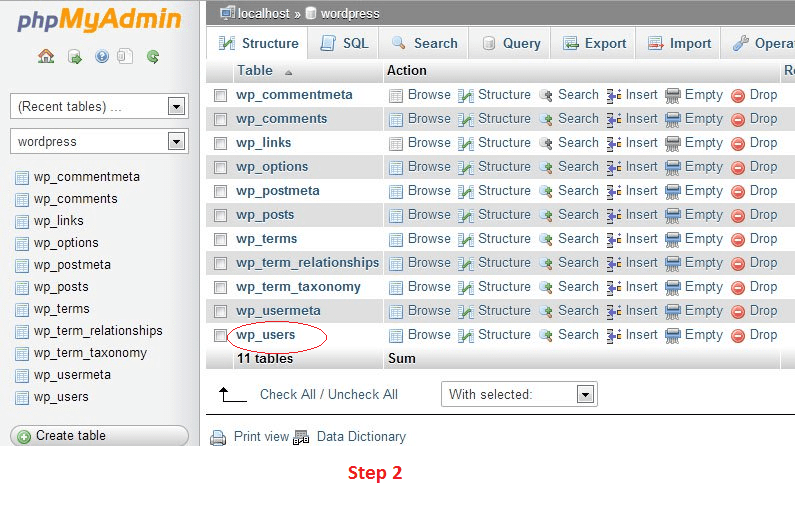Tick the wp_commentmeta checkbox
Screen dimensions: 795x505
click(220, 95)
